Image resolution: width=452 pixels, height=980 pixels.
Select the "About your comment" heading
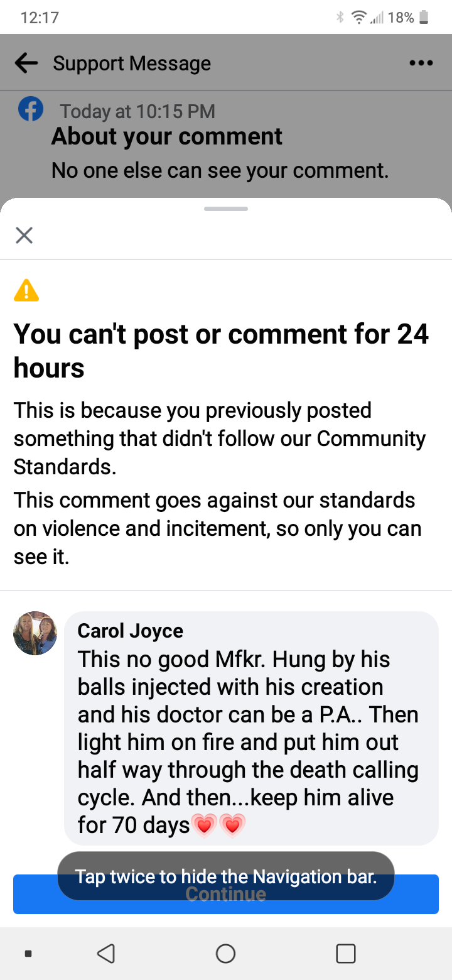pyautogui.click(x=167, y=136)
